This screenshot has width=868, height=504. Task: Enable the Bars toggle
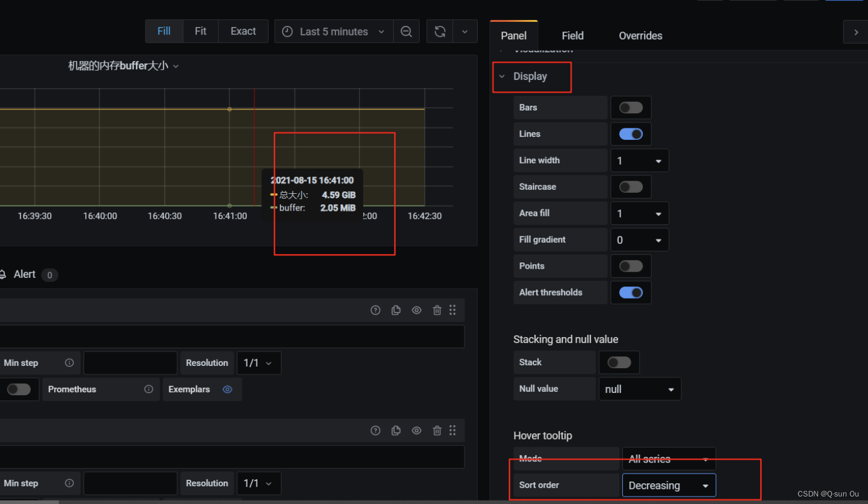pyautogui.click(x=631, y=108)
